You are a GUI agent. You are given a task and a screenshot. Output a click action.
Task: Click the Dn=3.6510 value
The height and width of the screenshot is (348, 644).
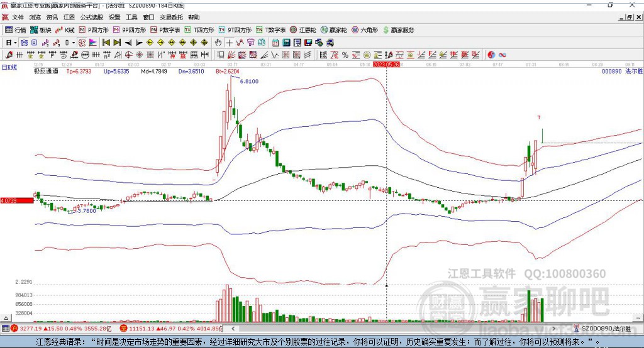tap(191, 71)
